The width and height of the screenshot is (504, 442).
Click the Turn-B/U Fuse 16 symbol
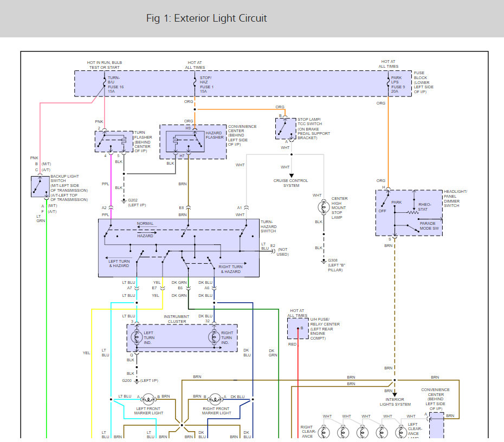point(105,82)
